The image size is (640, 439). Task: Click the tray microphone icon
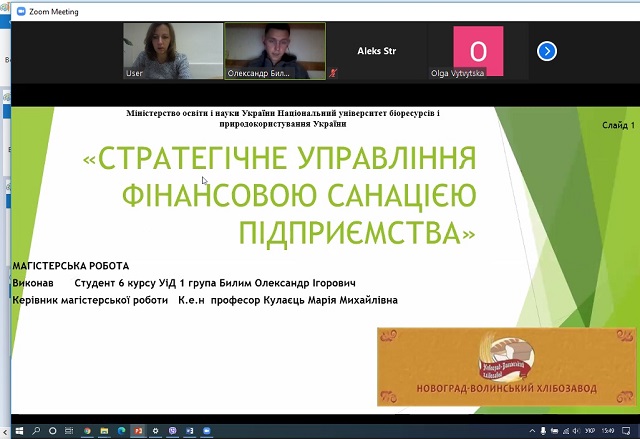click(x=543, y=431)
